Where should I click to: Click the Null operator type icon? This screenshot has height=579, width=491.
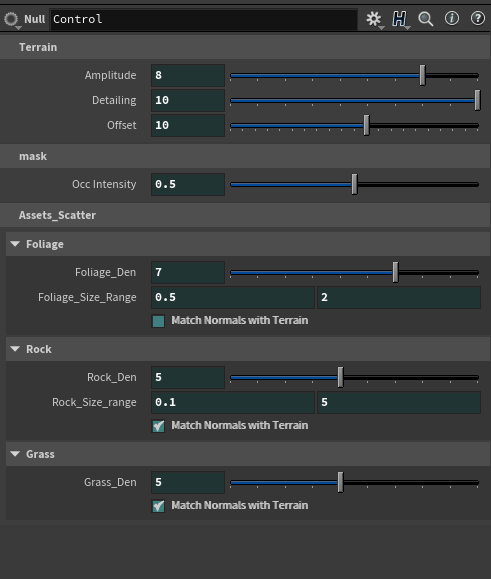(11, 19)
